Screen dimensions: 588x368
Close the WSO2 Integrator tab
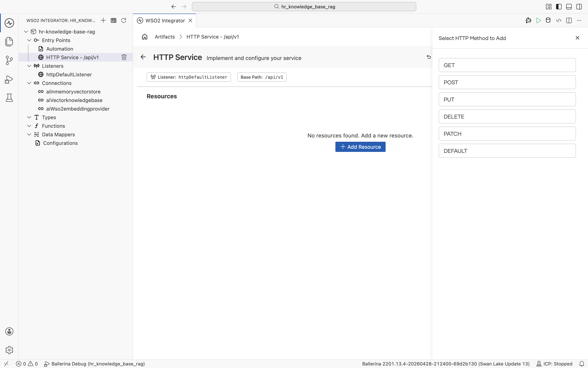(x=191, y=20)
